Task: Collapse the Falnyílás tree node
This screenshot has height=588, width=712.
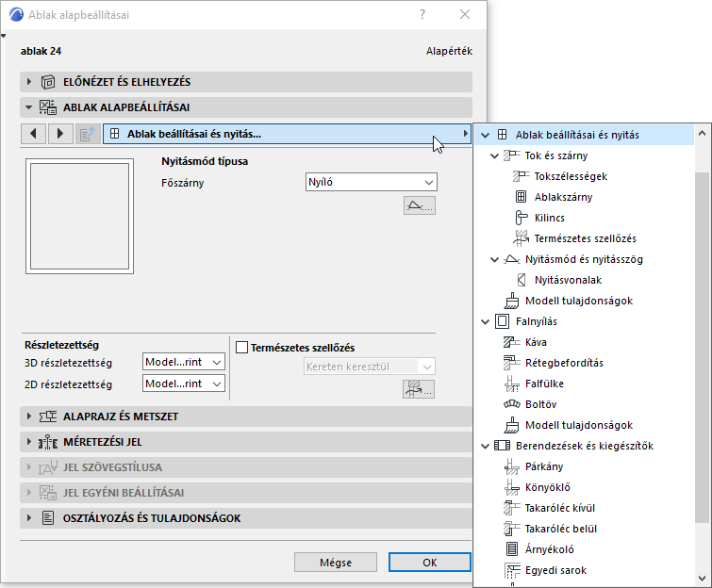Action: point(485,321)
